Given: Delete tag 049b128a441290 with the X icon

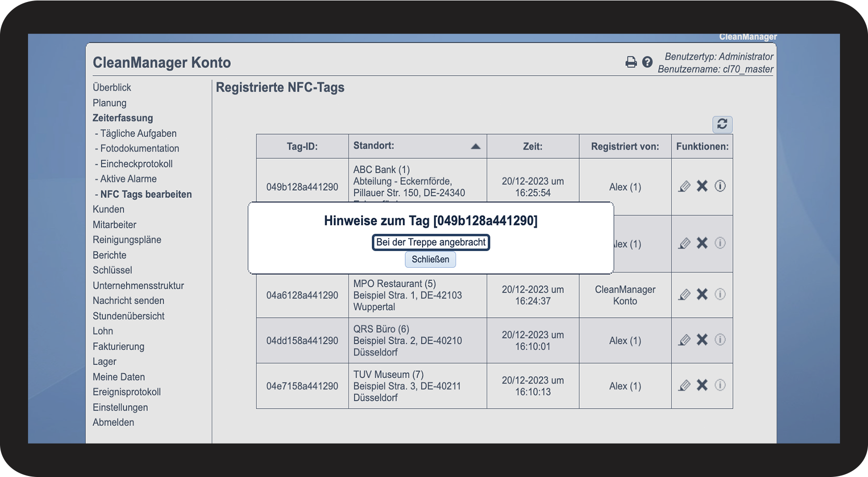Looking at the screenshot, I should click(x=702, y=186).
